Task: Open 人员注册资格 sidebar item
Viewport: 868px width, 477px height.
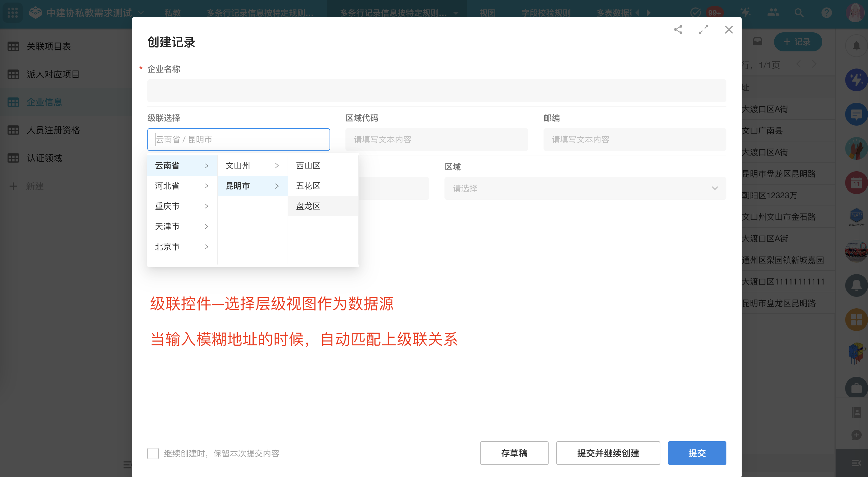Action: tap(53, 130)
